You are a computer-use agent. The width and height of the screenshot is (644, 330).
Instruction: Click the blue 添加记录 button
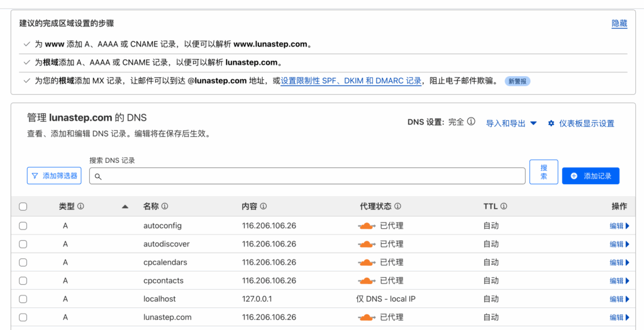tap(591, 175)
